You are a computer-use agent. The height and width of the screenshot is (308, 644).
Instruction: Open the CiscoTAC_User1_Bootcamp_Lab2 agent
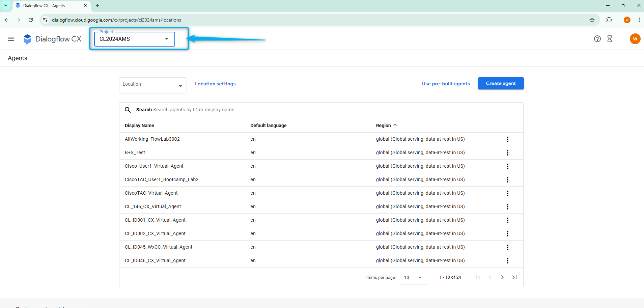(162, 179)
